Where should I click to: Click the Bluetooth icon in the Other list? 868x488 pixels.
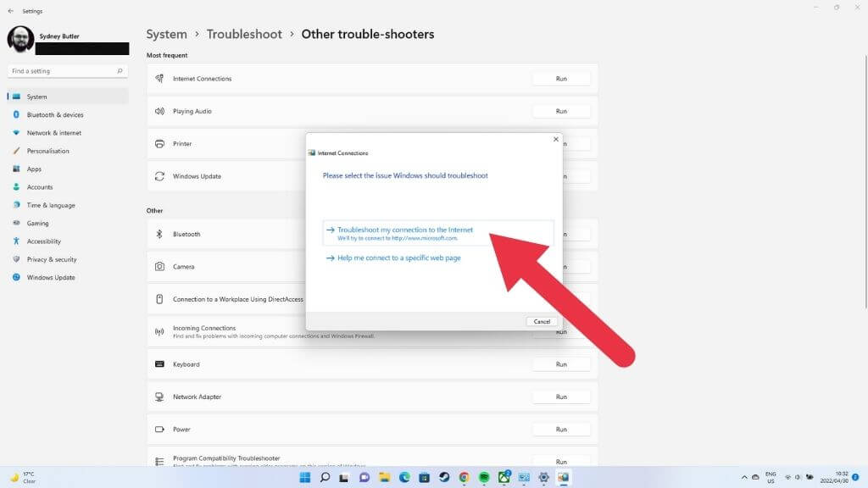tap(159, 234)
